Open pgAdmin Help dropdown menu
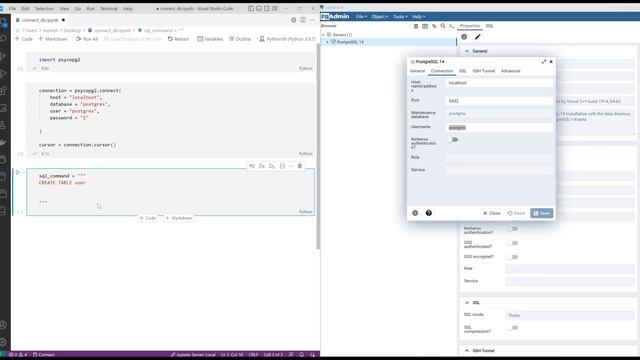This screenshot has width=640, height=360. coord(419,17)
